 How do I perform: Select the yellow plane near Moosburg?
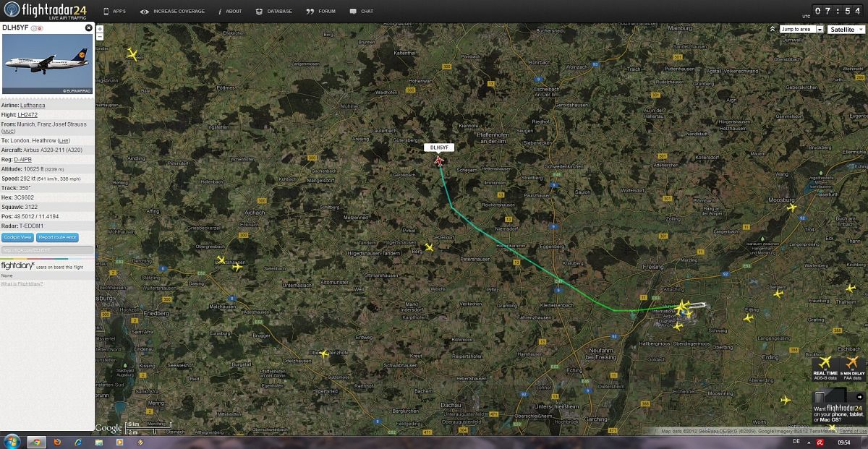pos(791,208)
